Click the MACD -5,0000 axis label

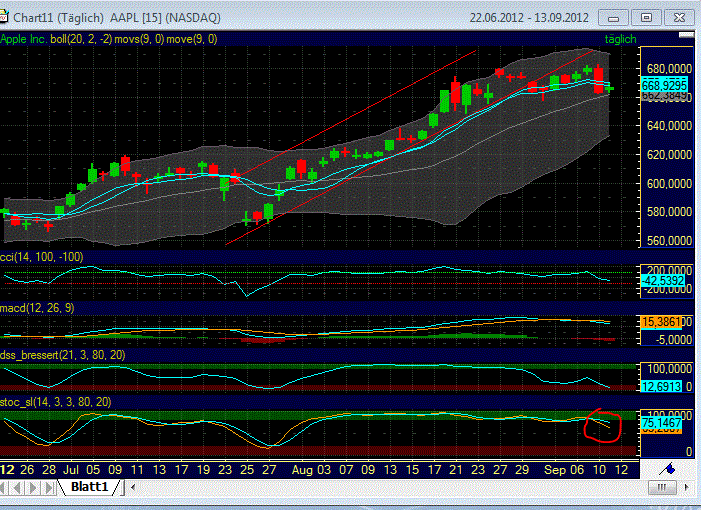[x=673, y=340]
